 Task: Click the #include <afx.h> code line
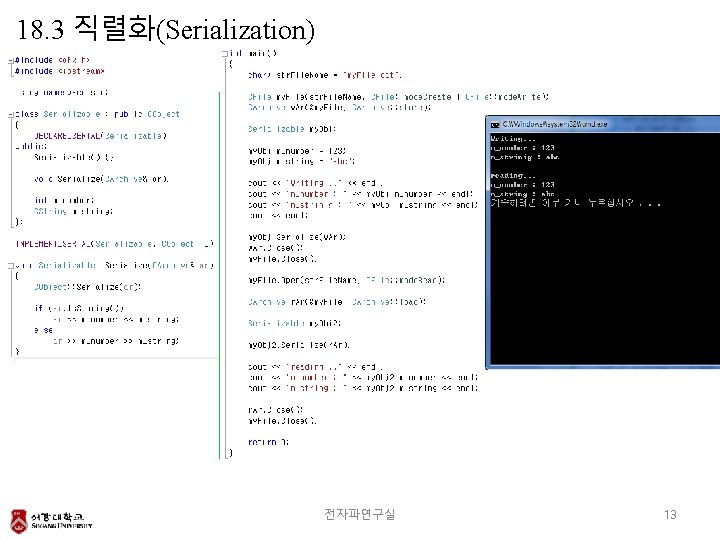pos(52,60)
